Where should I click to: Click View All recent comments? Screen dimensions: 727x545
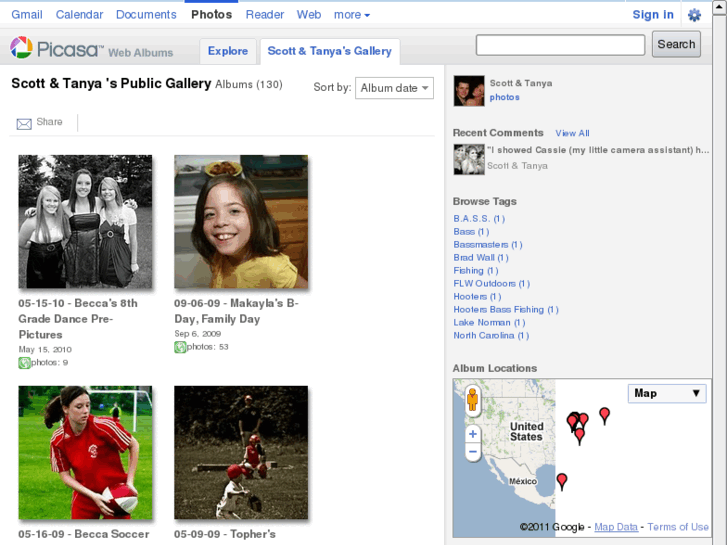pos(572,133)
